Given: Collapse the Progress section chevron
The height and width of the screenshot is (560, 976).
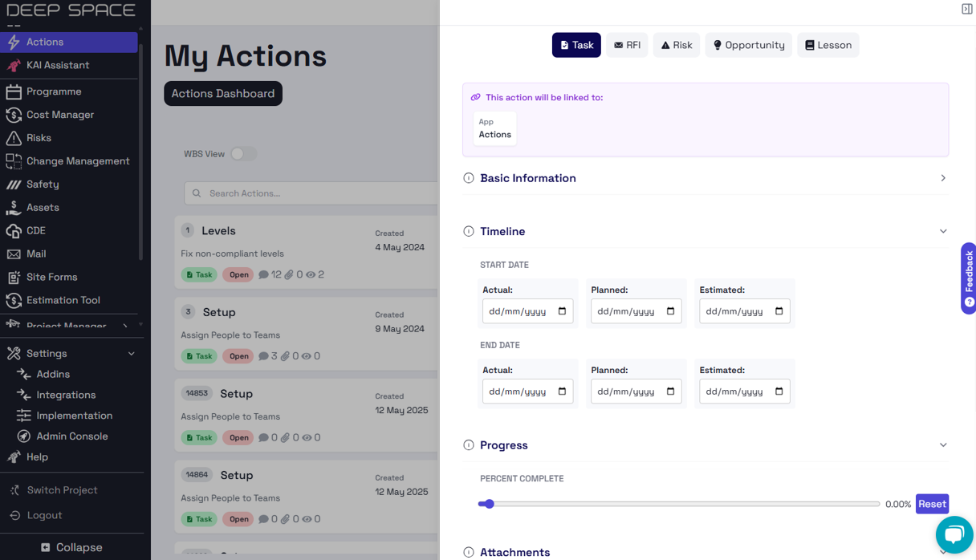Looking at the screenshot, I should [943, 445].
